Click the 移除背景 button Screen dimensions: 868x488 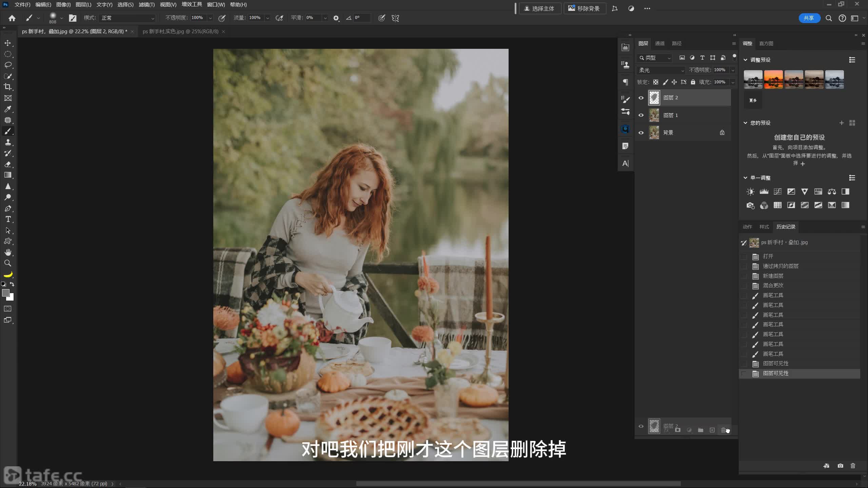coord(585,8)
